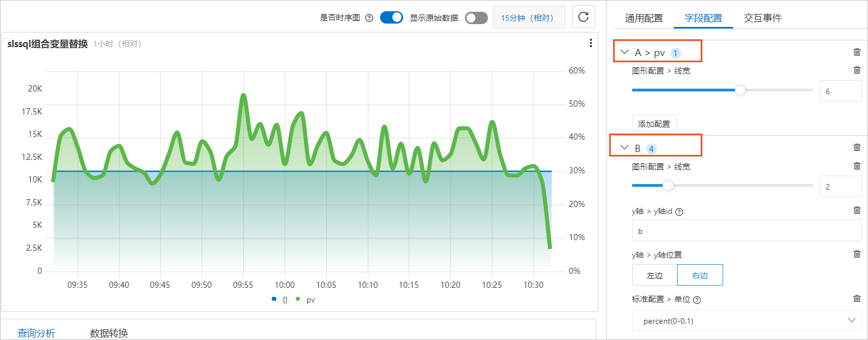Collapse the B section chevron
The width and height of the screenshot is (868, 340).
(624, 148)
